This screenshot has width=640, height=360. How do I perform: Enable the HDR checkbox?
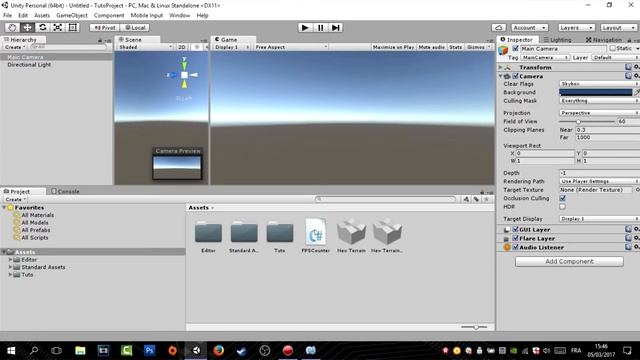[562, 207]
